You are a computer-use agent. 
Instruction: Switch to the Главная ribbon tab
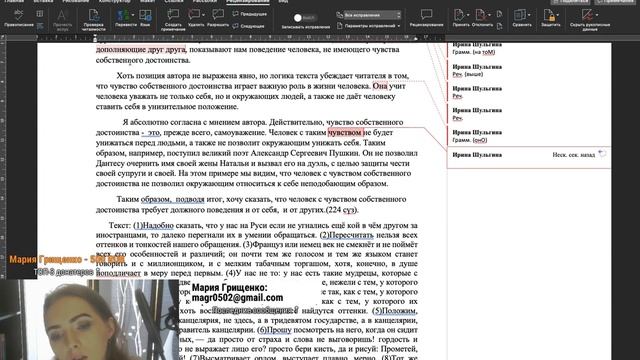tap(14, 2)
